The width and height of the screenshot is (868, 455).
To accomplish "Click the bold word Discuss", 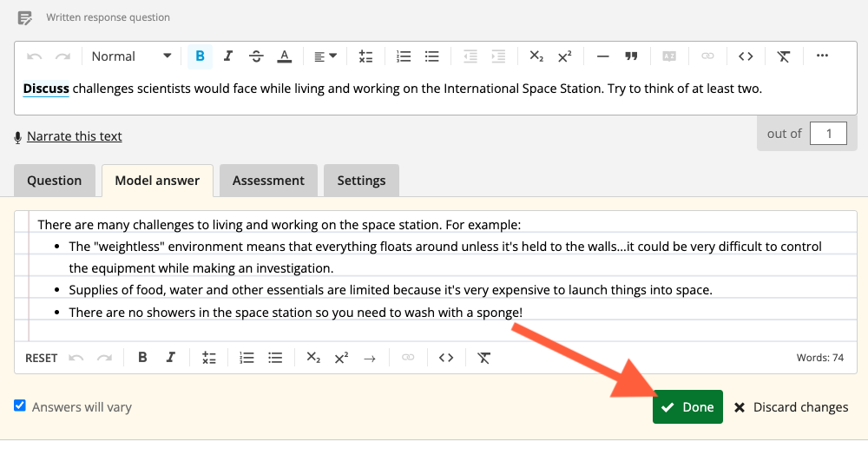I will tap(46, 89).
